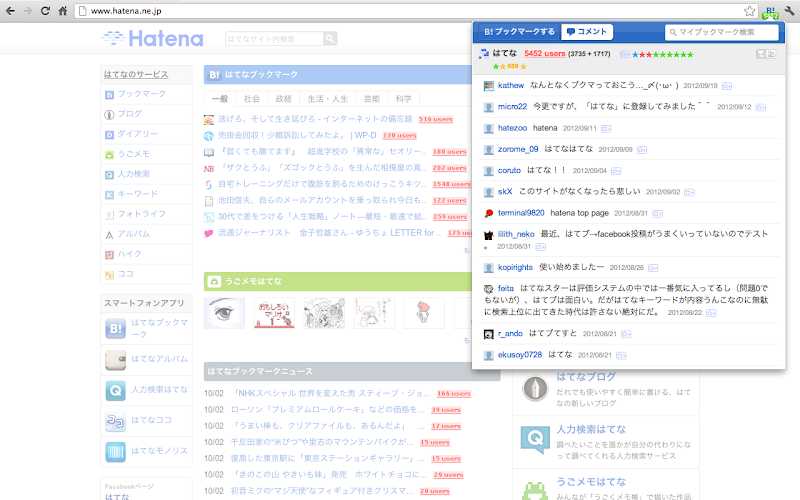Open the browser wrench settings icon
800x500 pixels.
[x=789, y=11]
